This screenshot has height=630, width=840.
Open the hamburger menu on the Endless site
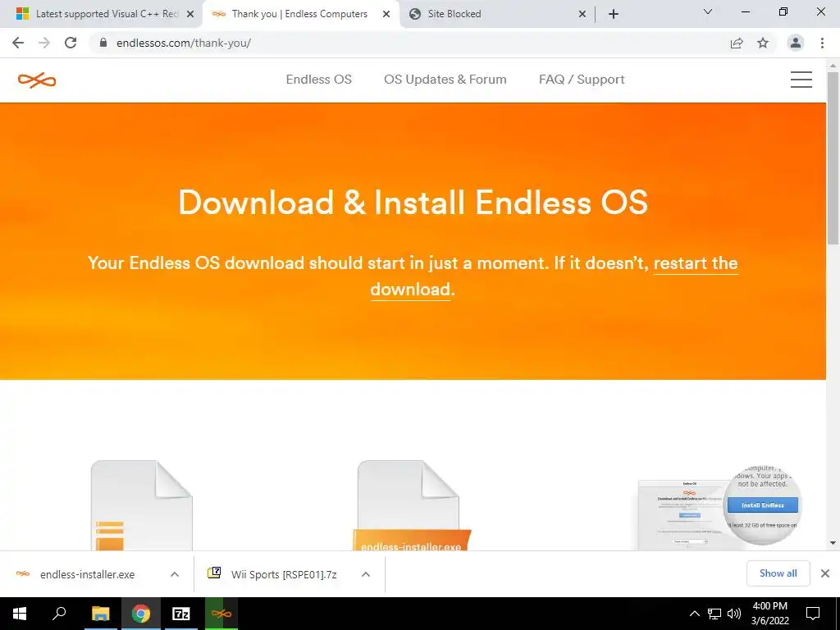pyautogui.click(x=801, y=80)
